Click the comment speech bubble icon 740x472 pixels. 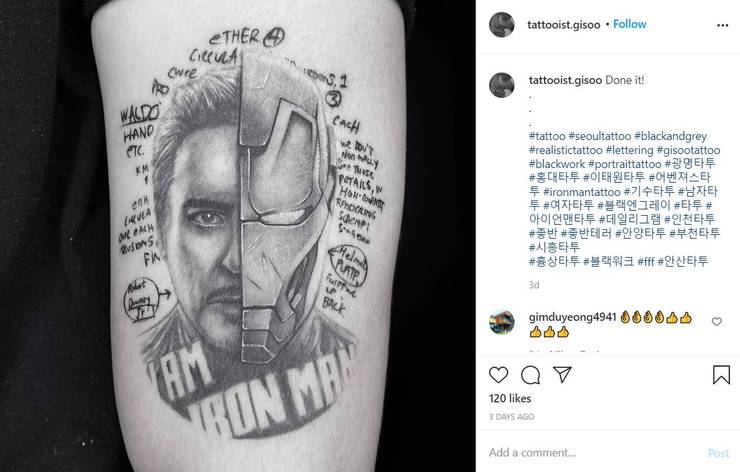click(x=534, y=375)
